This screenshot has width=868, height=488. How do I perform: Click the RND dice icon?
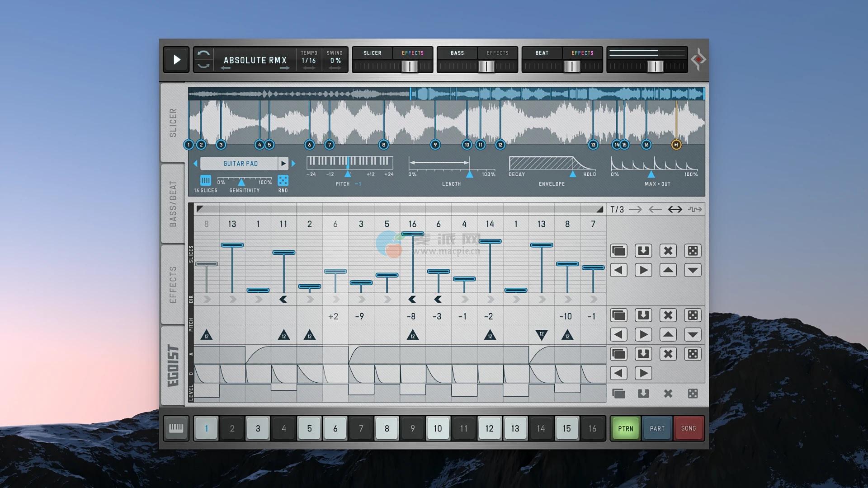coord(283,181)
